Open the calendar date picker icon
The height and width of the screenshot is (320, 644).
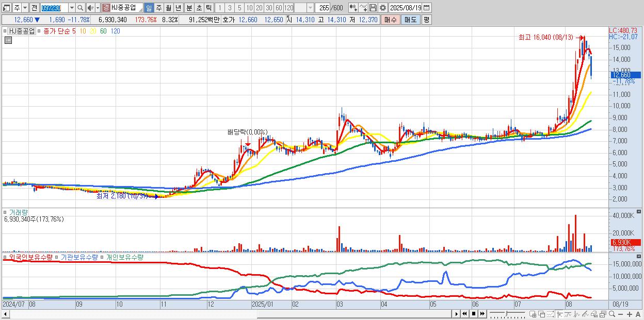point(427,8)
